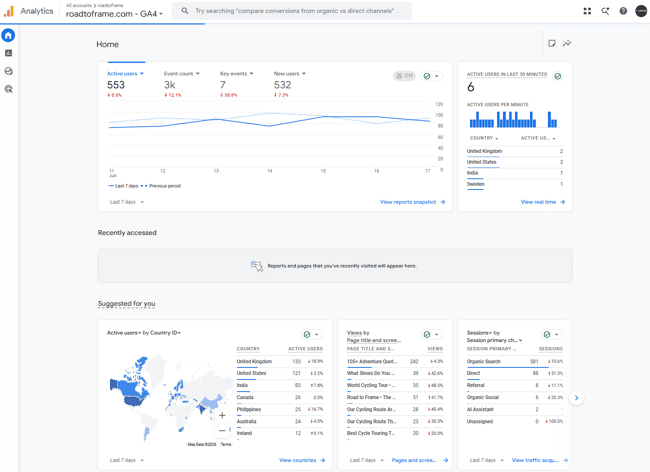Open the Advertising icon in the sidebar
The height and width of the screenshot is (472, 650).
[x=8, y=89]
